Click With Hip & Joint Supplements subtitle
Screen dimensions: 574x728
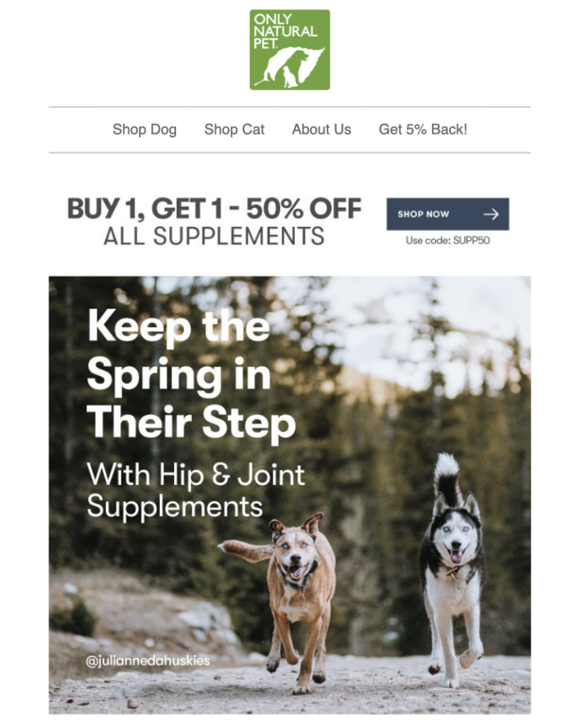(195, 490)
